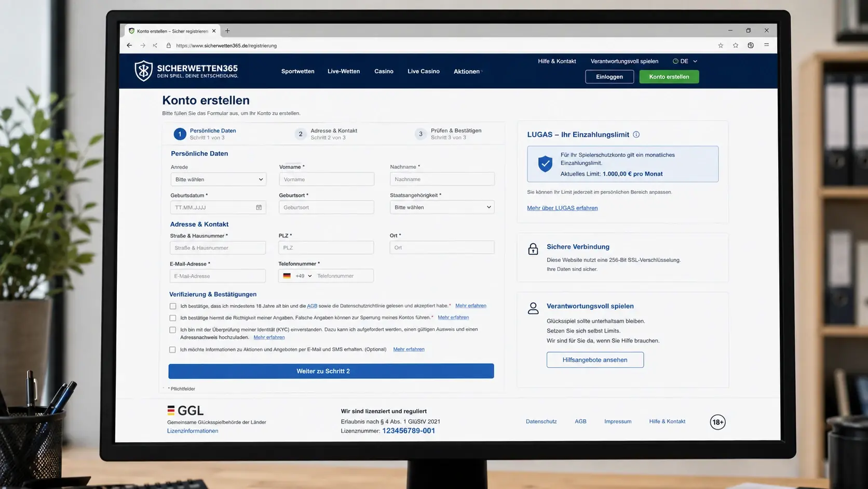
Task: Click the Einloggen button
Action: click(609, 77)
